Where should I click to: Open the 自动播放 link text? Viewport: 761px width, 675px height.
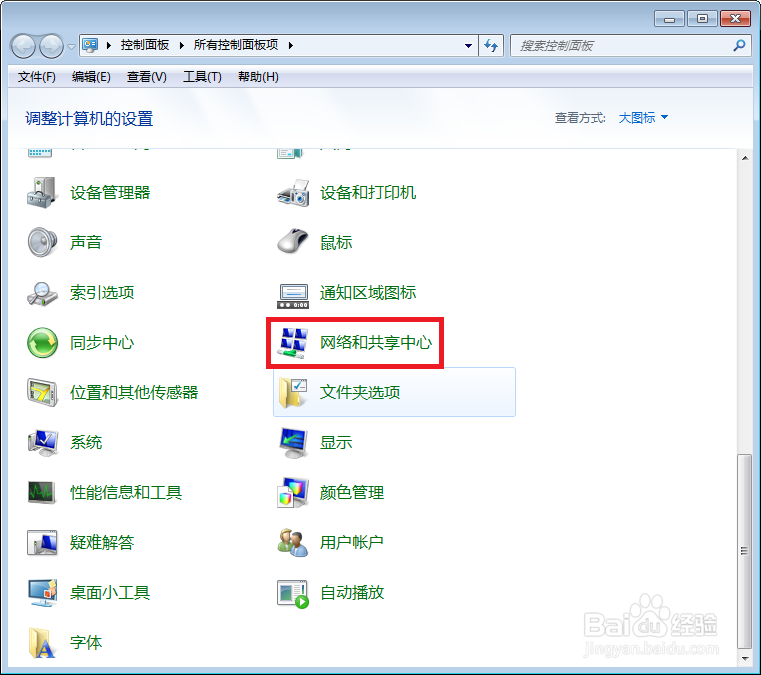352,593
